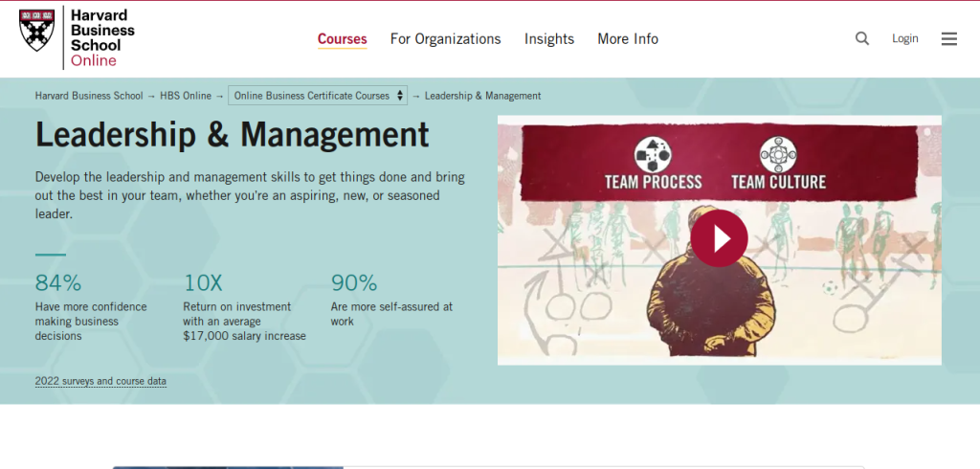
Task: Click the Team Process icon in video
Action: click(x=653, y=153)
